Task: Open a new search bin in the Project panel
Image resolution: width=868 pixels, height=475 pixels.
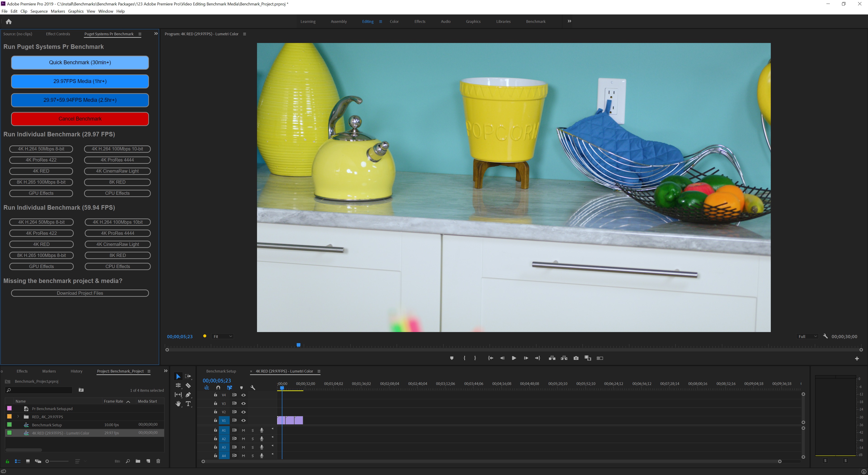Action: pos(128,461)
